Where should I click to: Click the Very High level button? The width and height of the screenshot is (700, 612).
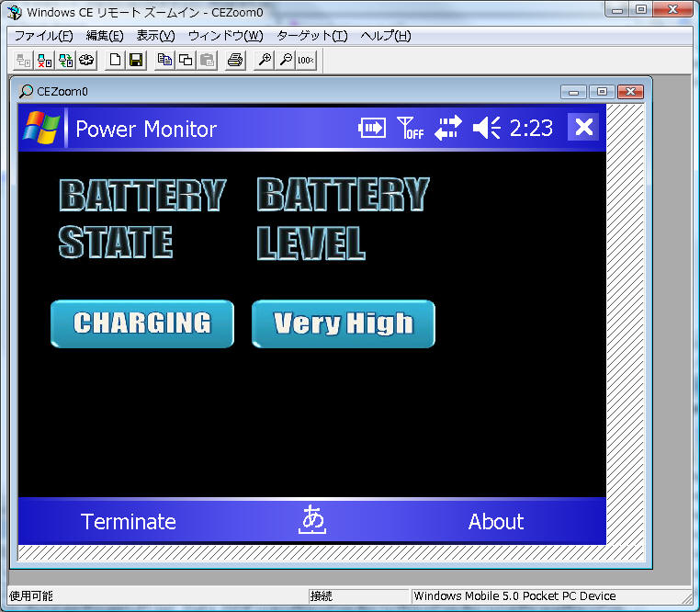(x=344, y=323)
